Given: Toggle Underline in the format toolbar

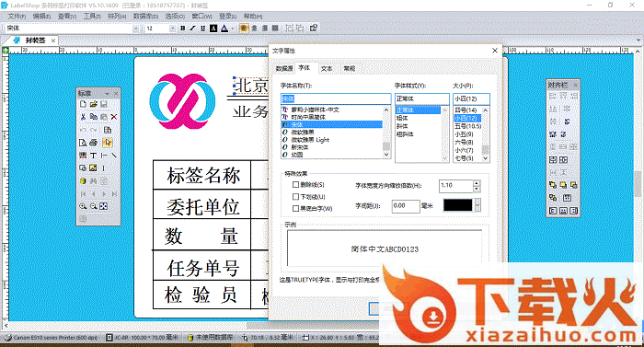Looking at the screenshot, I should tap(203, 28).
